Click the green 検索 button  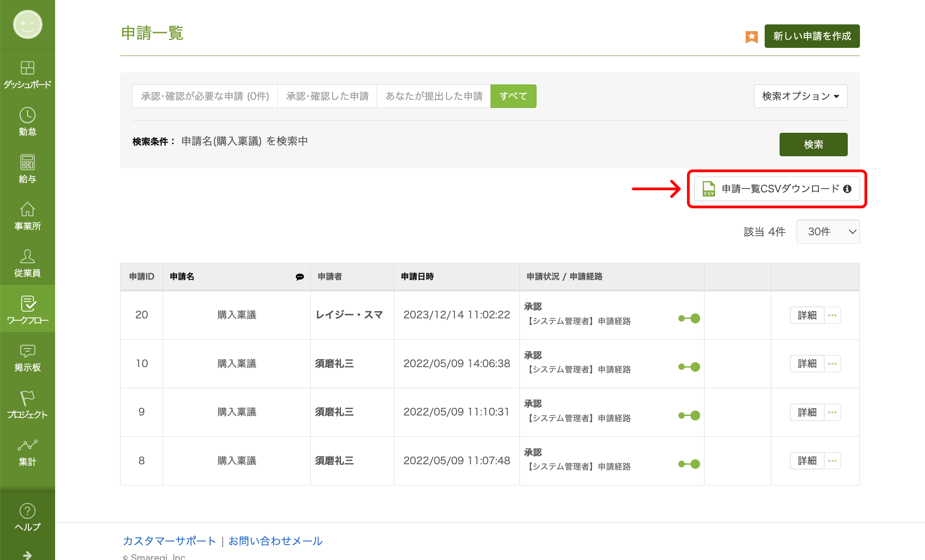pos(813,145)
